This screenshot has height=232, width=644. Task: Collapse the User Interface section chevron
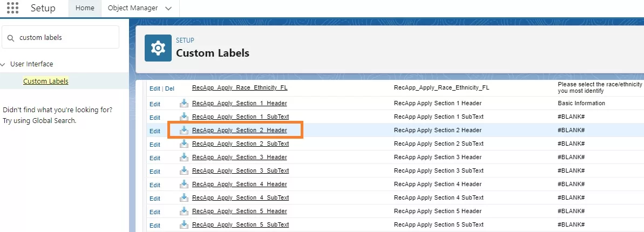tap(3, 64)
